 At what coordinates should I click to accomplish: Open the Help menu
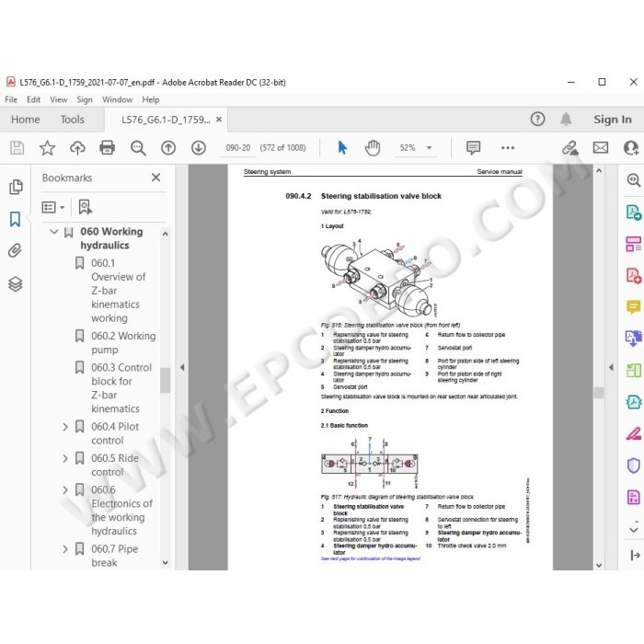coord(151,99)
